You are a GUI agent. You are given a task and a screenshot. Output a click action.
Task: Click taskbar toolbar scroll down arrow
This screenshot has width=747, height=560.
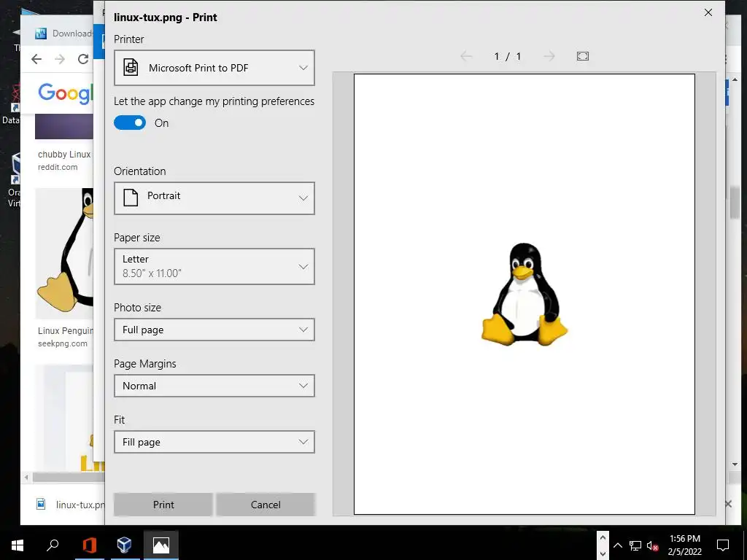pyautogui.click(x=603, y=553)
